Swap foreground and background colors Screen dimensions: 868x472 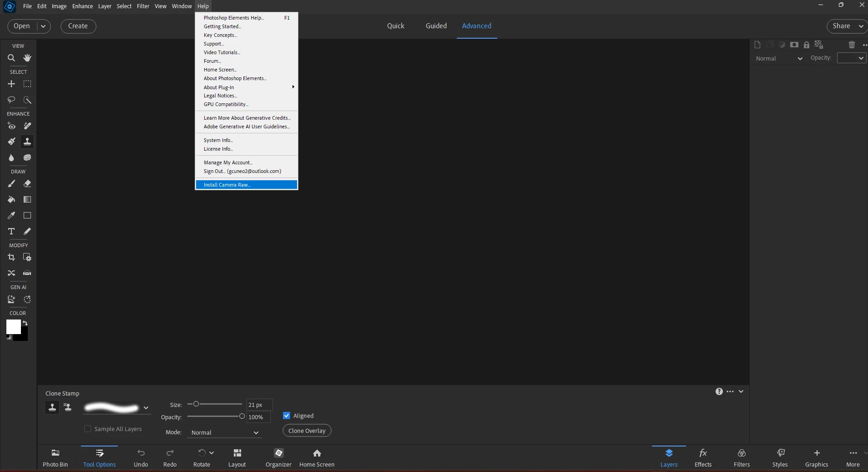pos(25,323)
